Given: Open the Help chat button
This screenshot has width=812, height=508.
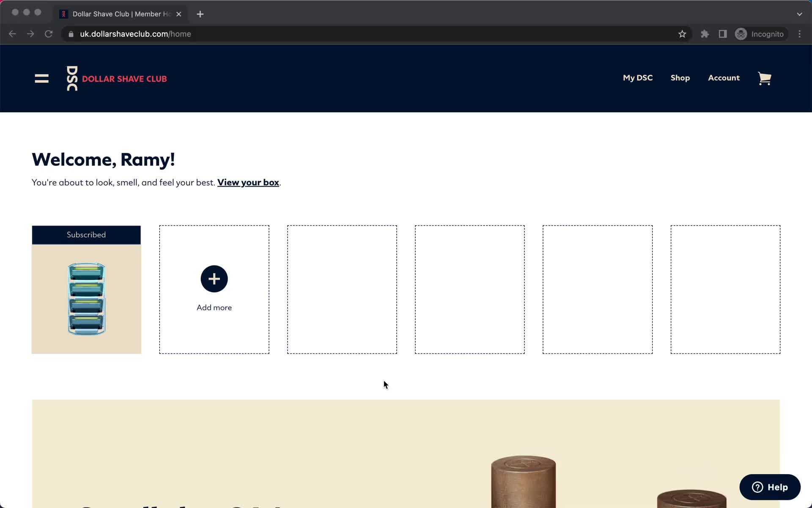Looking at the screenshot, I should tap(770, 487).
